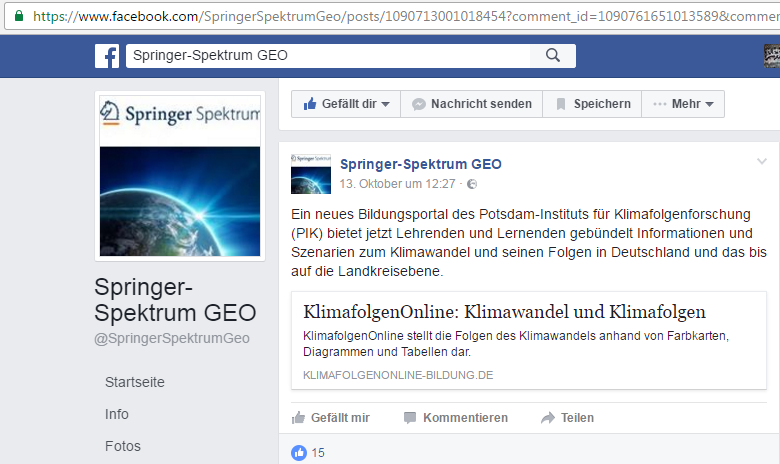The height and width of the screenshot is (464, 780).
Task: Click the Kommentieren button
Action: coord(455,418)
